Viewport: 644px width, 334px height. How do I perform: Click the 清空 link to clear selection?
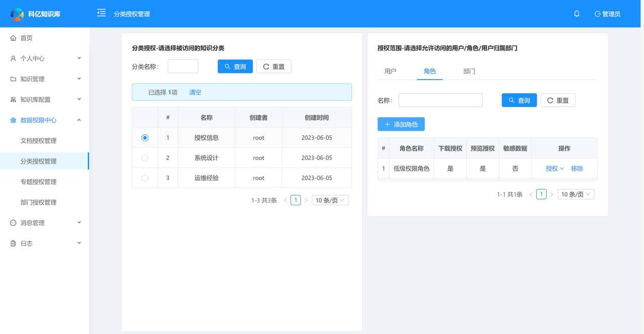[195, 92]
